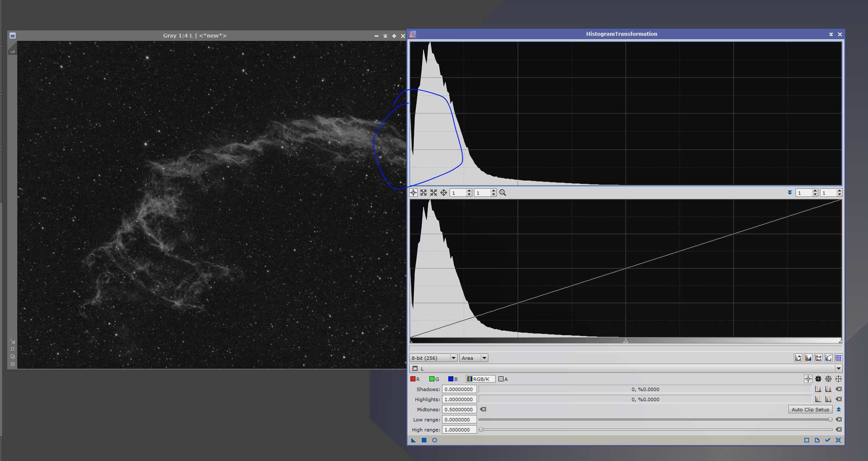This screenshot has height=461, width=868.
Task: Click the Low range slider handle
Action: (830, 419)
